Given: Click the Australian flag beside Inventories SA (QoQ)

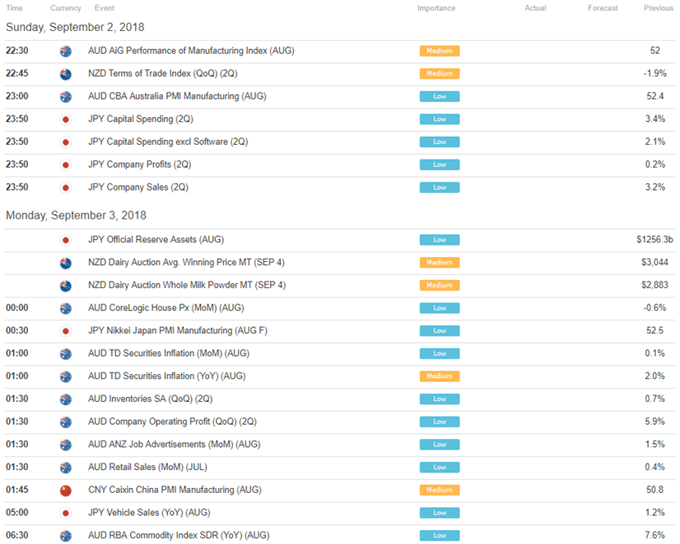Looking at the screenshot, I should [65, 400].
